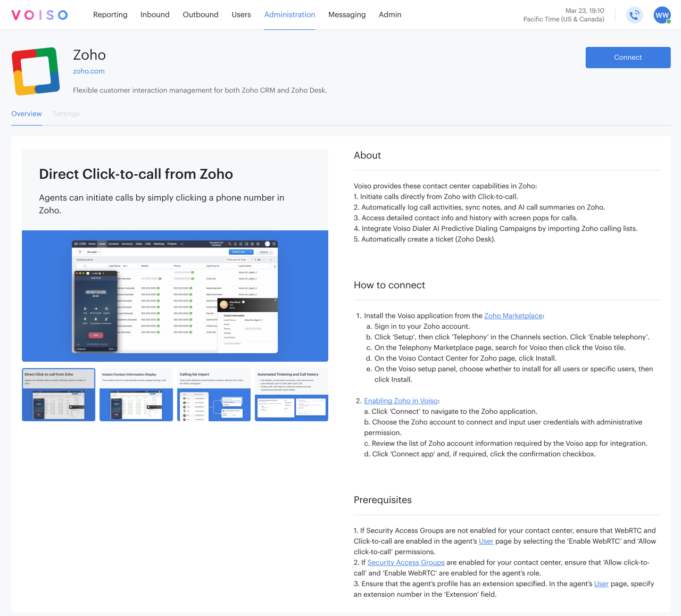Image resolution: width=681 pixels, height=616 pixels.
Task: Open the zoho.com link
Action: pyautogui.click(x=89, y=71)
